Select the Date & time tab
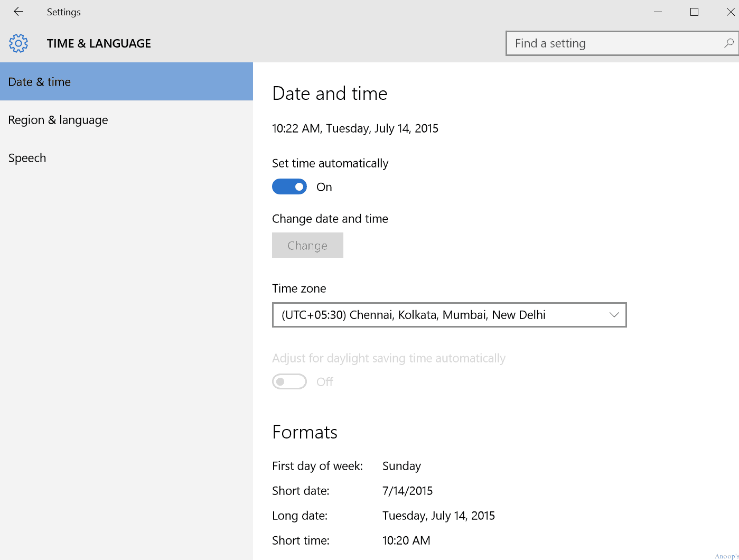 [x=127, y=81]
